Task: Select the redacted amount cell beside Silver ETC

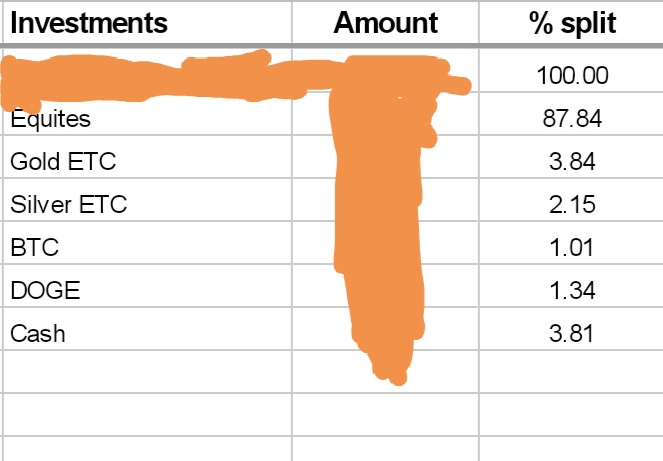Action: (x=385, y=200)
